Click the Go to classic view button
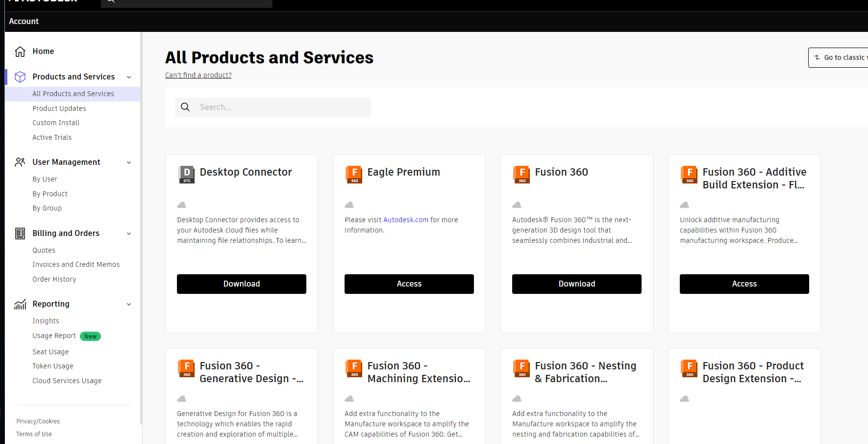The image size is (868, 444). (x=838, y=57)
